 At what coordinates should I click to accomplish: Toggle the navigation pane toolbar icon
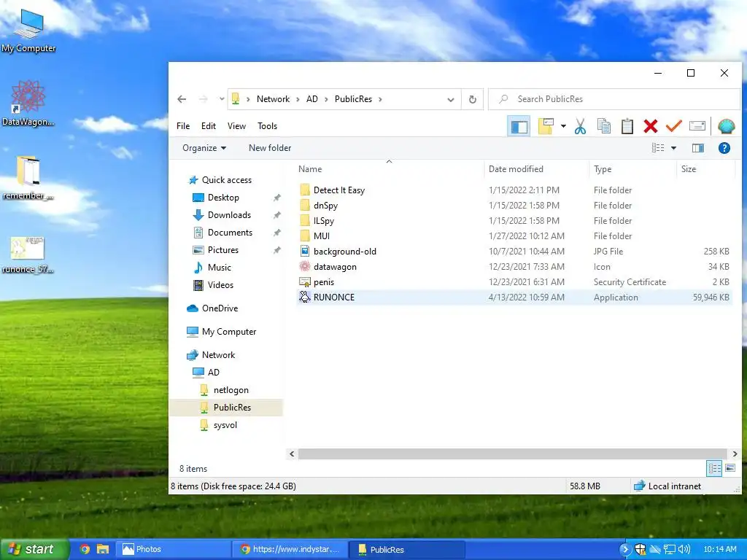click(x=519, y=127)
